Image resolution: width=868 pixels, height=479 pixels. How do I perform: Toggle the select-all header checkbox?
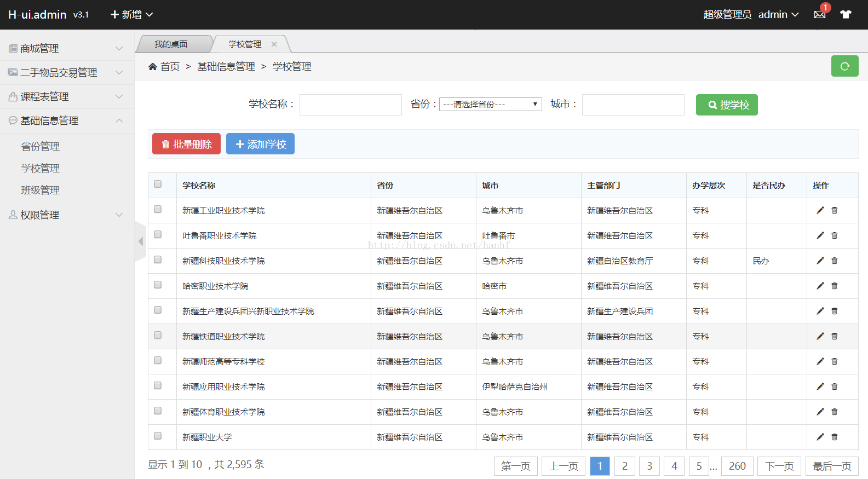(x=158, y=184)
